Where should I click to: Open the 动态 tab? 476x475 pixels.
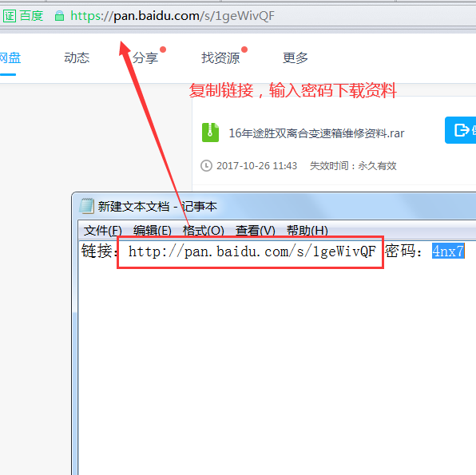point(77,57)
